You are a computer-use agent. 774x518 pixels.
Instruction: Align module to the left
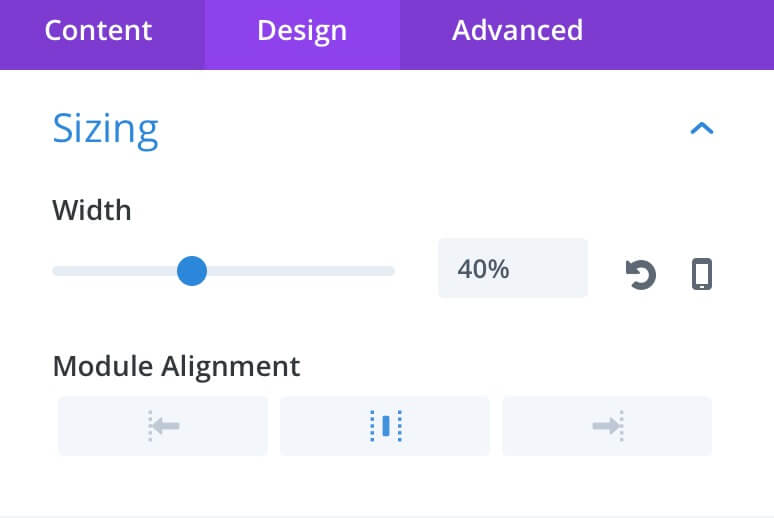click(163, 426)
